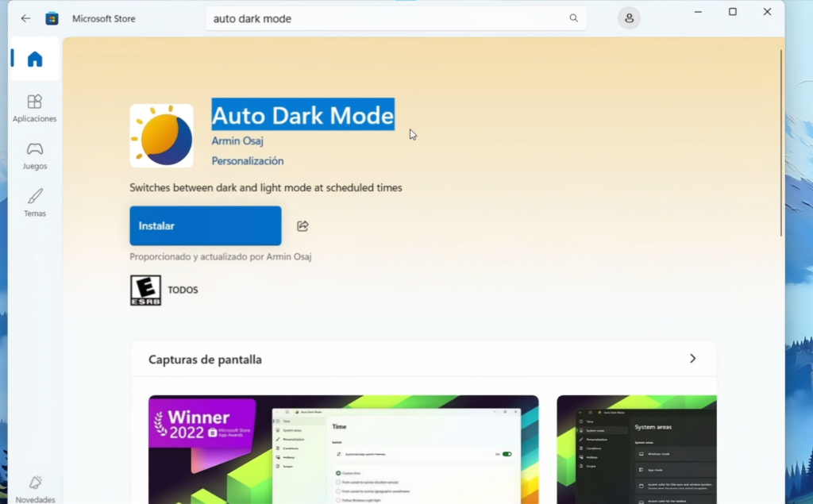Expand the Capturas de pantalla section chevron
Viewport: 813px width, 504px height.
[692, 359]
